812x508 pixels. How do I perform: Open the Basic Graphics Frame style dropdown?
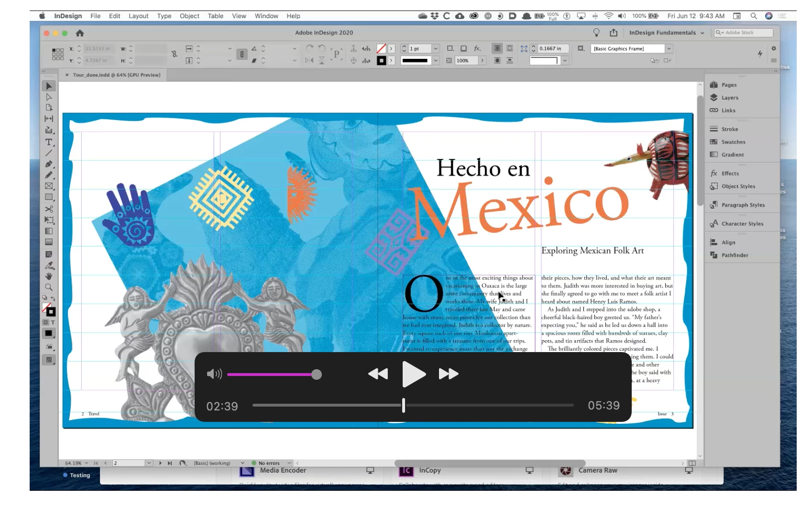tap(669, 48)
